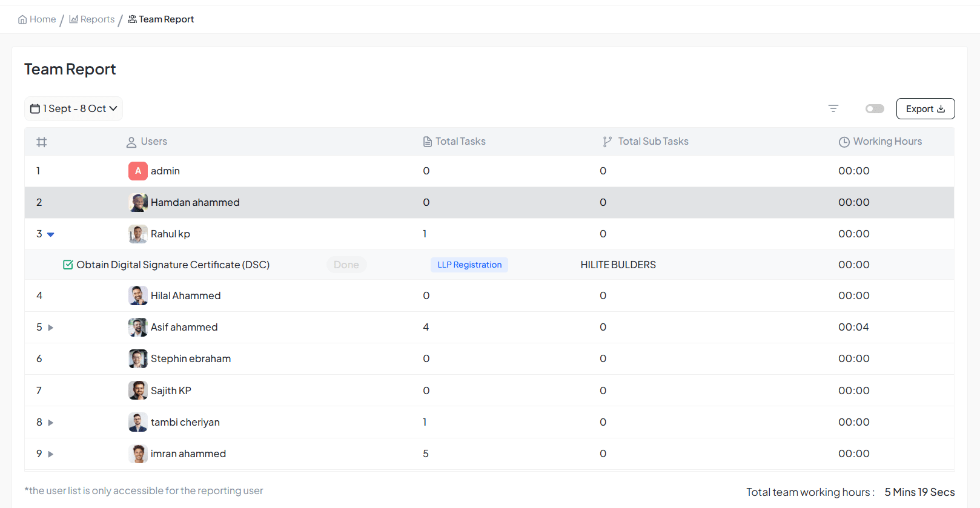Click the filter icon beside the toggle

click(x=833, y=108)
